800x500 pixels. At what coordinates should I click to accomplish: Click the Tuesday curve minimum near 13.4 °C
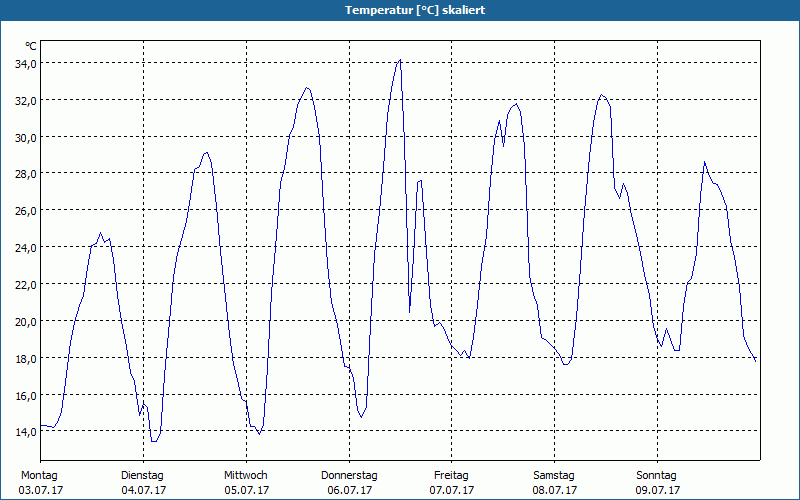154,441
